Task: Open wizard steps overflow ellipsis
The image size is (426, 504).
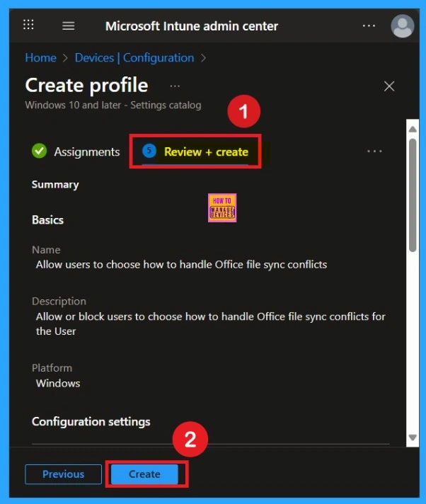Action: pos(374,151)
